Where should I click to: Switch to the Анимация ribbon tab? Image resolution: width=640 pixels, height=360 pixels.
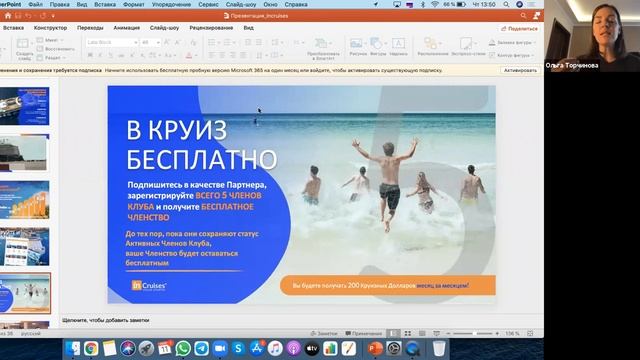coord(127,28)
